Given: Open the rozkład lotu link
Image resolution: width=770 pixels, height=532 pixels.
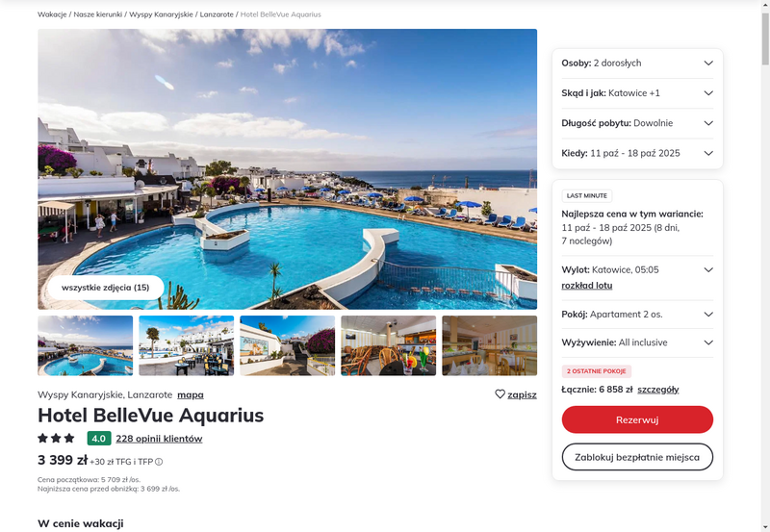Looking at the screenshot, I should point(587,285).
